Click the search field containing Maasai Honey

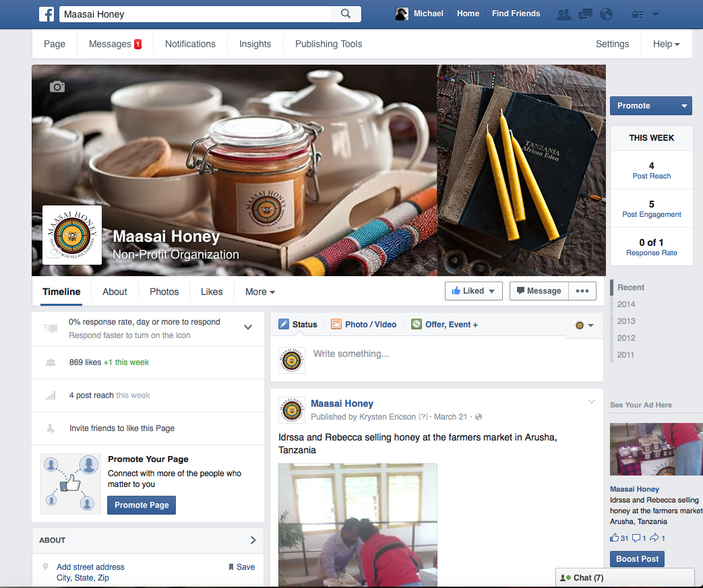(195, 14)
